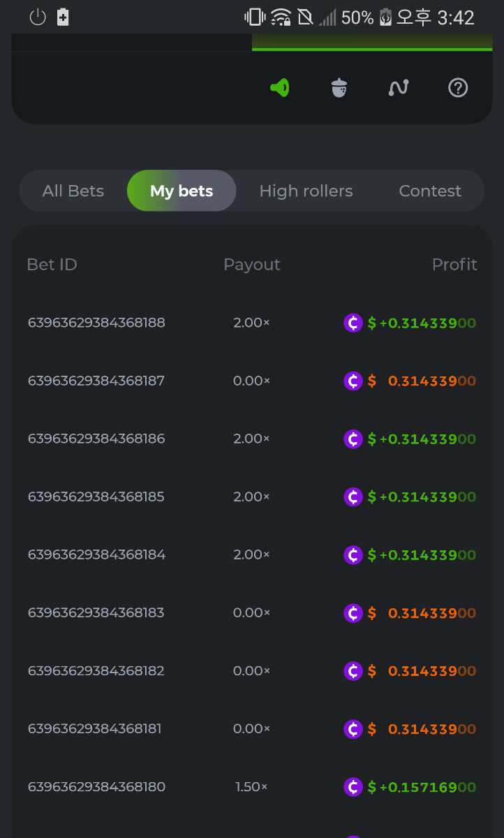504x838 pixels.
Task: Switch to the Contest tab
Action: click(x=430, y=191)
